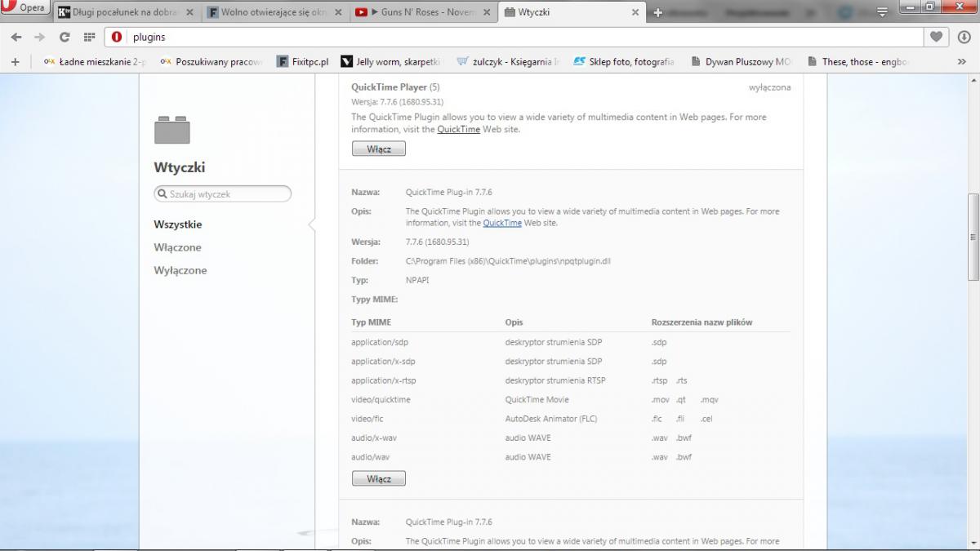This screenshot has height=551, width=980.
Task: Follow the QuickTime link in the Opis row
Action: click(x=502, y=223)
